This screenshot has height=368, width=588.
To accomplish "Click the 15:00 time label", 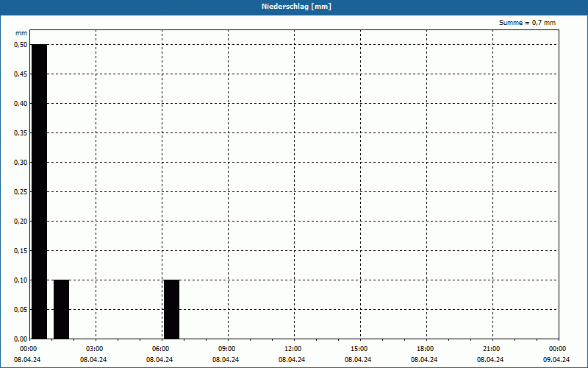I will tap(359, 349).
